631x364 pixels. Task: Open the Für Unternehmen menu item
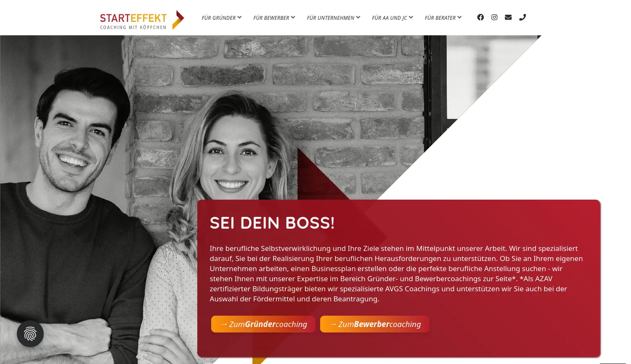(331, 18)
